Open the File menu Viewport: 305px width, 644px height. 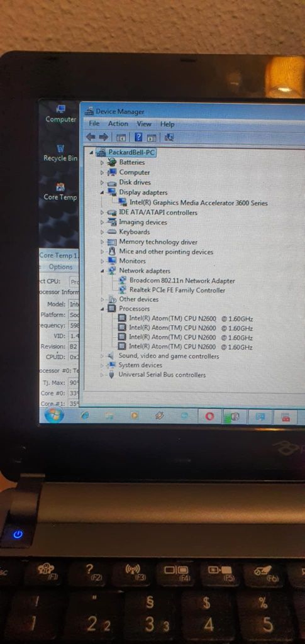tap(94, 123)
